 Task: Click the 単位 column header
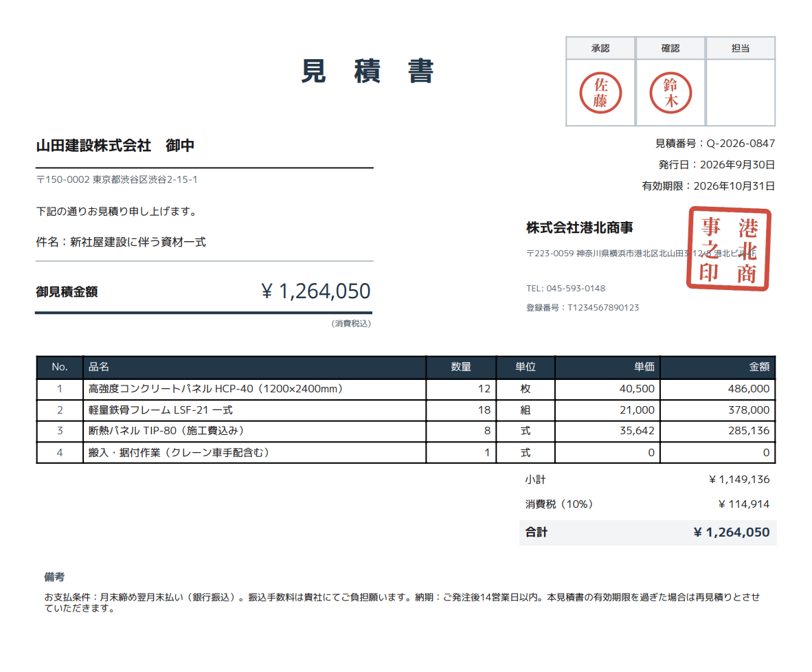coord(525,367)
